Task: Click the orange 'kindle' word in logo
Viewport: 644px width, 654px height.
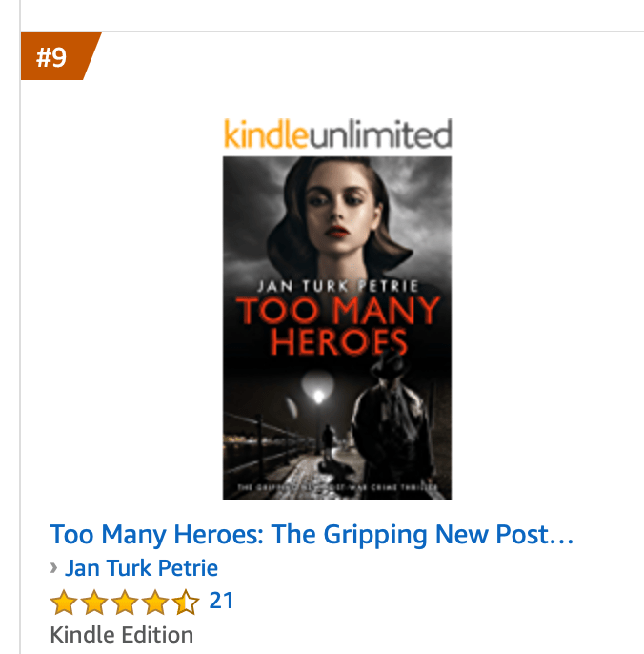Action: [x=266, y=133]
